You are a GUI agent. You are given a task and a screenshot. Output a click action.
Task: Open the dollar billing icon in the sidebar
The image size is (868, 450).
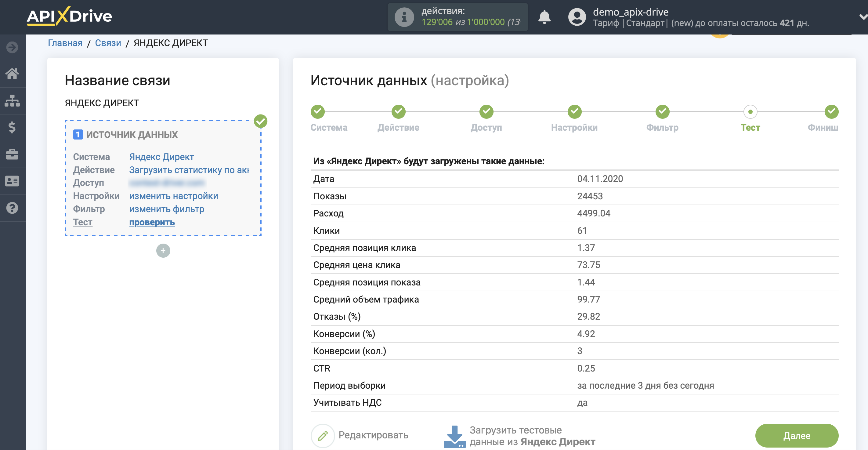tap(12, 127)
